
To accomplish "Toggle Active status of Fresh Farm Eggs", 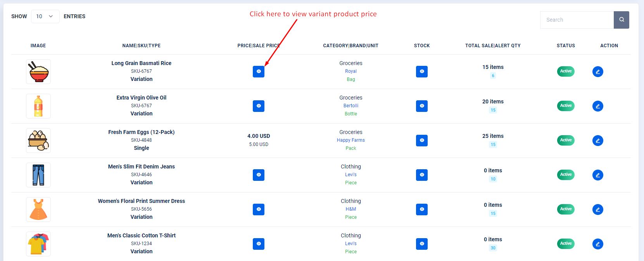I will [x=566, y=140].
